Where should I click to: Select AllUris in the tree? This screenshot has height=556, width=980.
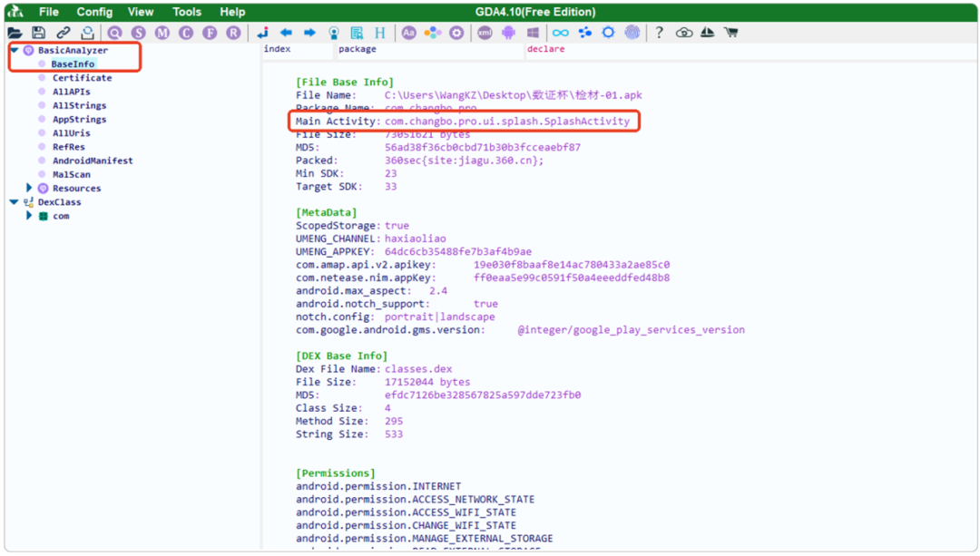[x=72, y=133]
